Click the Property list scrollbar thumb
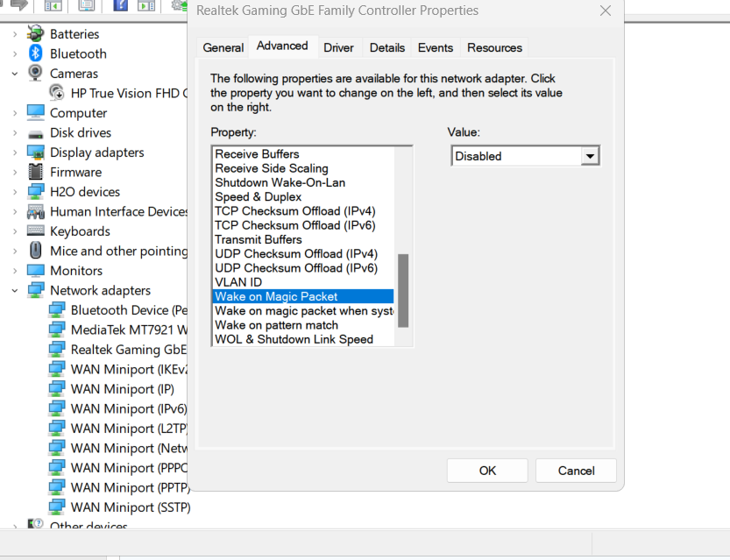The height and width of the screenshot is (560, 730). (x=403, y=290)
